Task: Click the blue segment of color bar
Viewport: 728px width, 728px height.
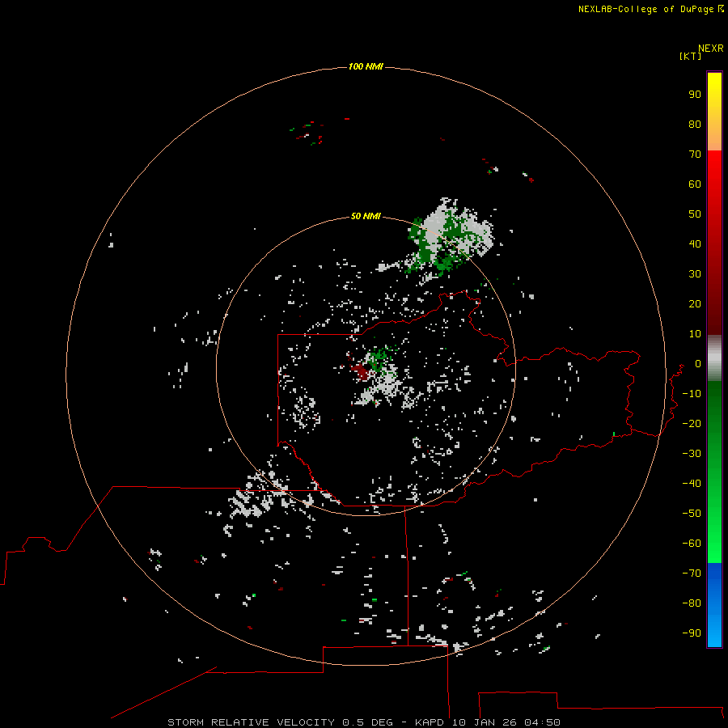Action: [714, 604]
